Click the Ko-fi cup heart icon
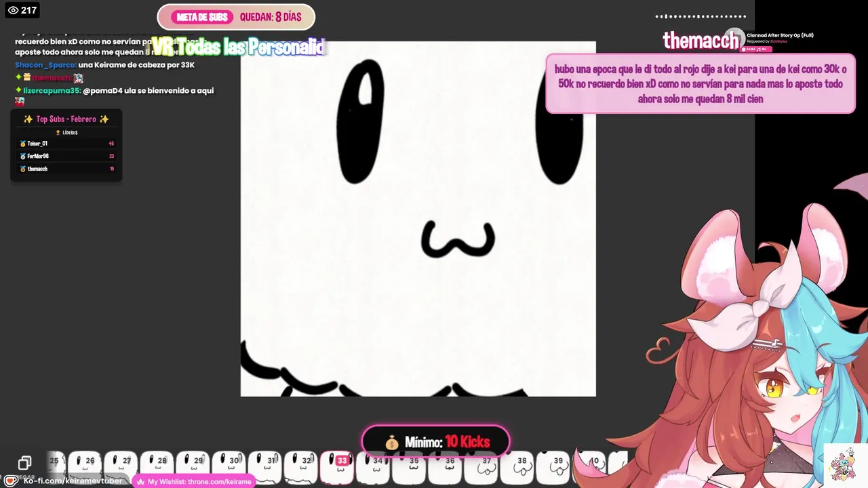Screen dimensions: 868x488 point(11,481)
